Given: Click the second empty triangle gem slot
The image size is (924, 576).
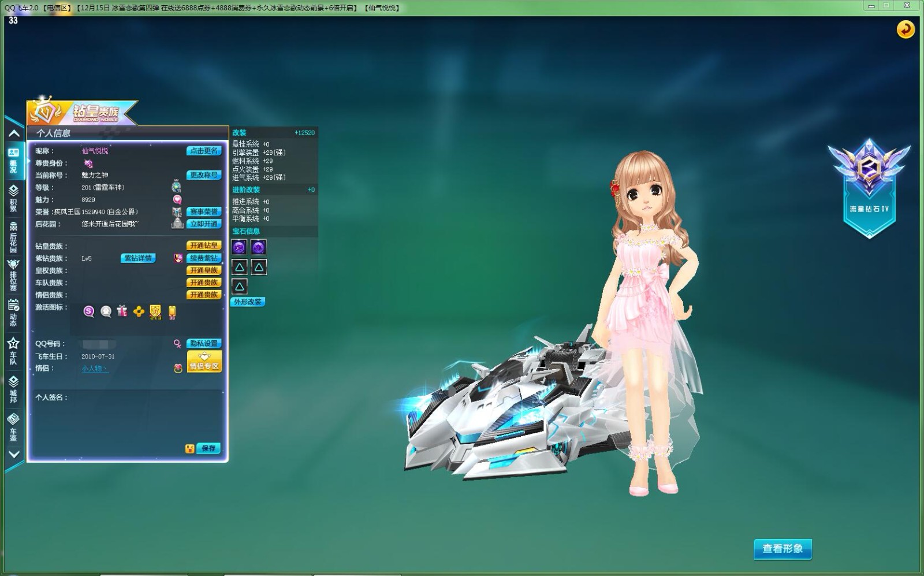Looking at the screenshot, I should 259,267.
